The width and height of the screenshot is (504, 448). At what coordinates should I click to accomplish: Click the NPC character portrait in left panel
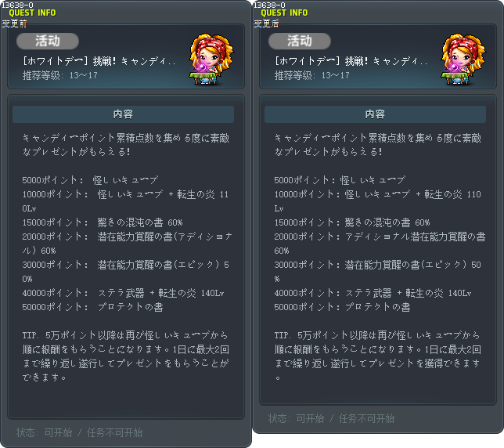tap(211, 59)
